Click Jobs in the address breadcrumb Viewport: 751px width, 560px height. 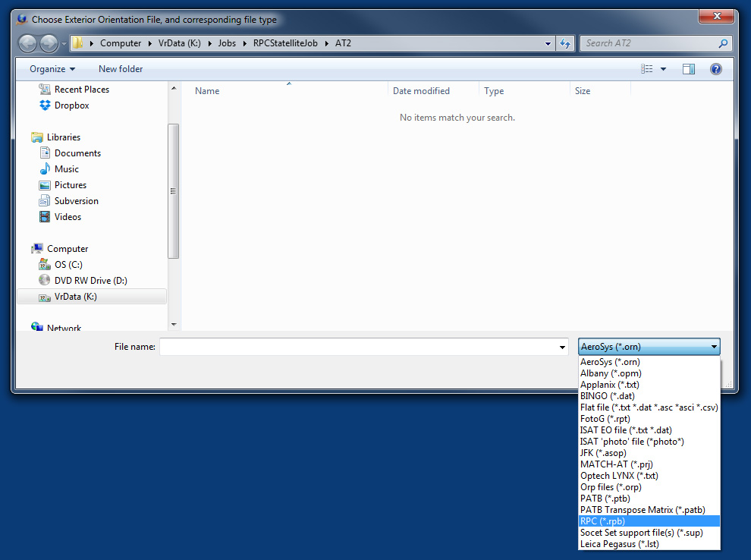(227, 43)
